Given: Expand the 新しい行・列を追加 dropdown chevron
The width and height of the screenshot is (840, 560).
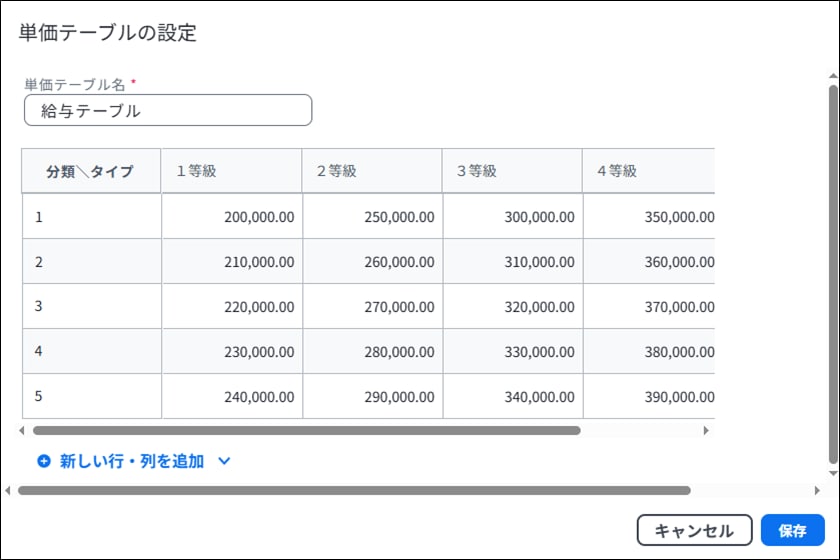Looking at the screenshot, I should (224, 461).
